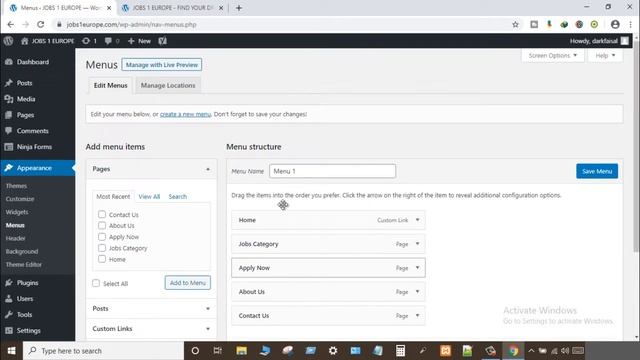This screenshot has height=360, width=640.
Task: Open the WordPress logo menu in admin bar
Action: 9,41
